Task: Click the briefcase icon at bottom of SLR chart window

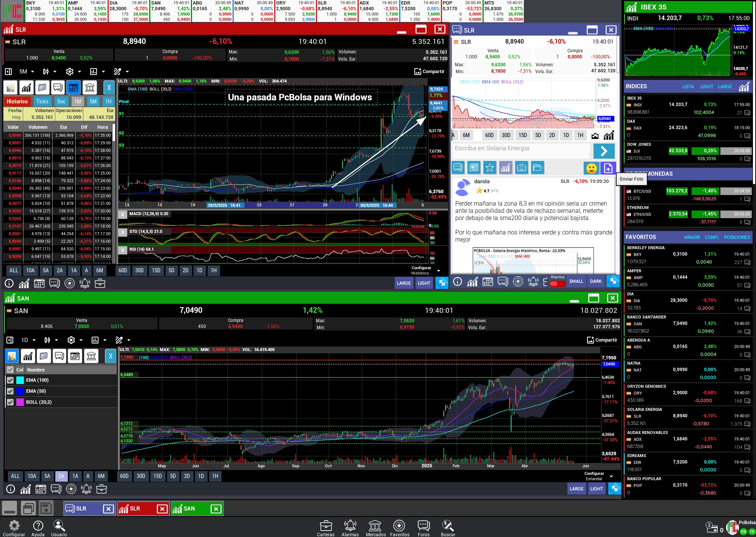Action: [x=100, y=283]
